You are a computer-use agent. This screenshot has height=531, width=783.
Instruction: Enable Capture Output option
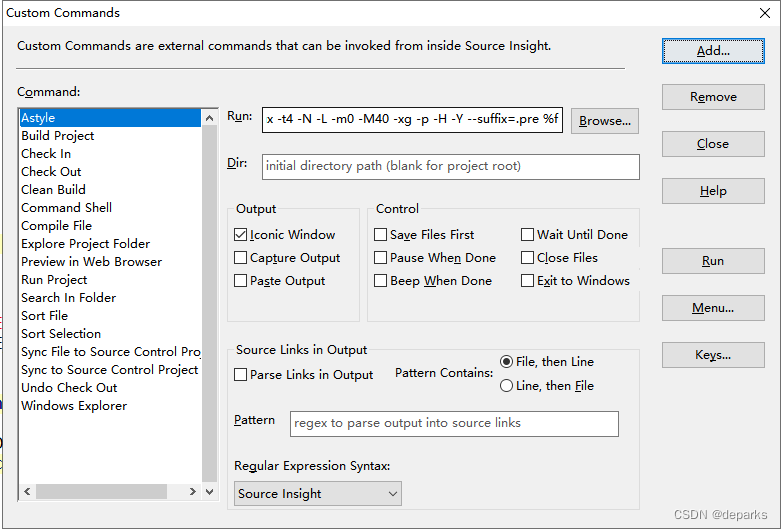[x=241, y=258]
